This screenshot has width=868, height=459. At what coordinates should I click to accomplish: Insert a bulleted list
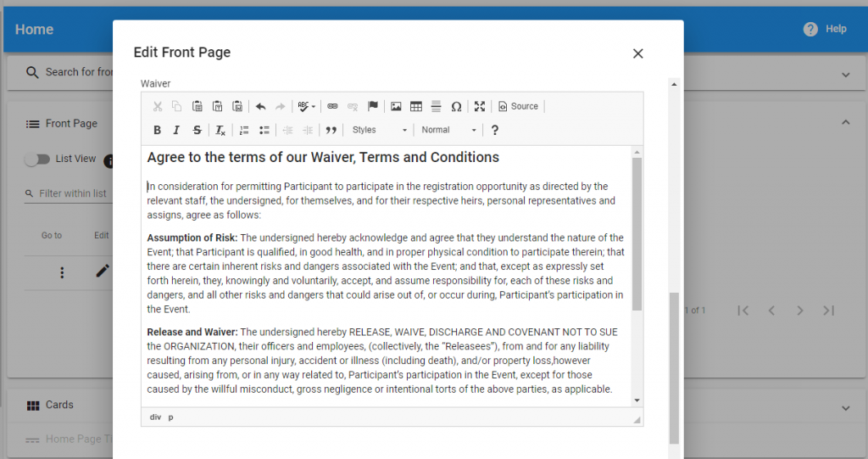pyautogui.click(x=264, y=130)
